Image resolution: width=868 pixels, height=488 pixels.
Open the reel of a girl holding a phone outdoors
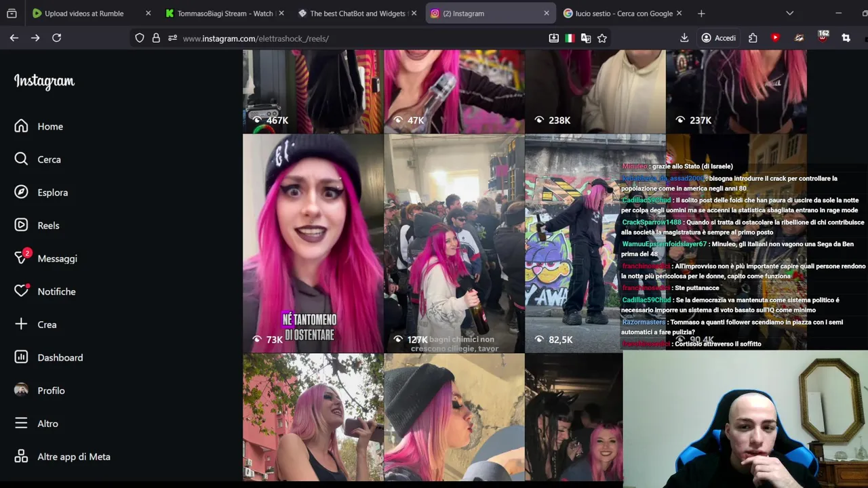pyautogui.click(x=313, y=418)
